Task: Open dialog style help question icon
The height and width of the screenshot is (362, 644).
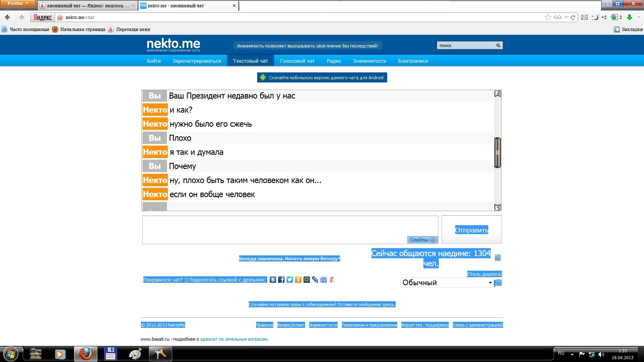Action: pyautogui.click(x=498, y=283)
